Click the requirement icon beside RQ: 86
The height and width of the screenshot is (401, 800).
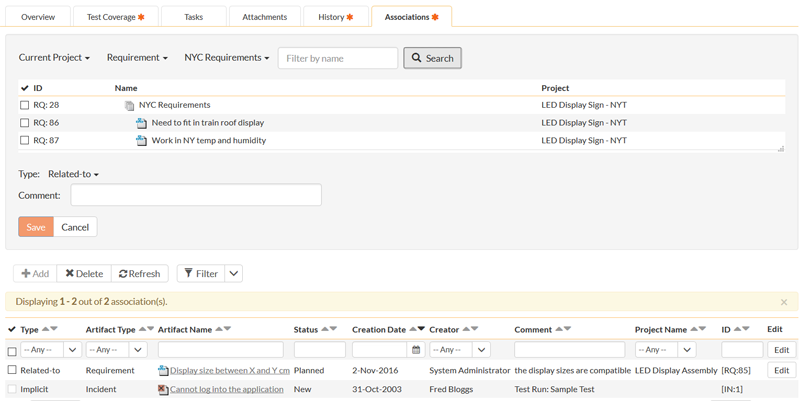point(141,123)
